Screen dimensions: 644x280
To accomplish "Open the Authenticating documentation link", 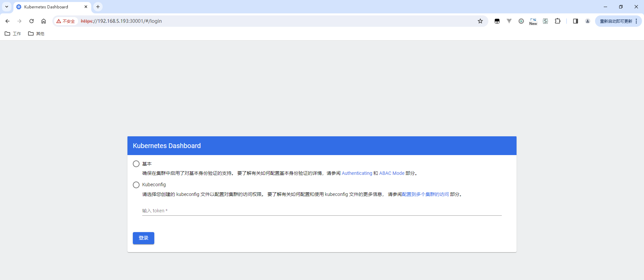I will point(357,173).
